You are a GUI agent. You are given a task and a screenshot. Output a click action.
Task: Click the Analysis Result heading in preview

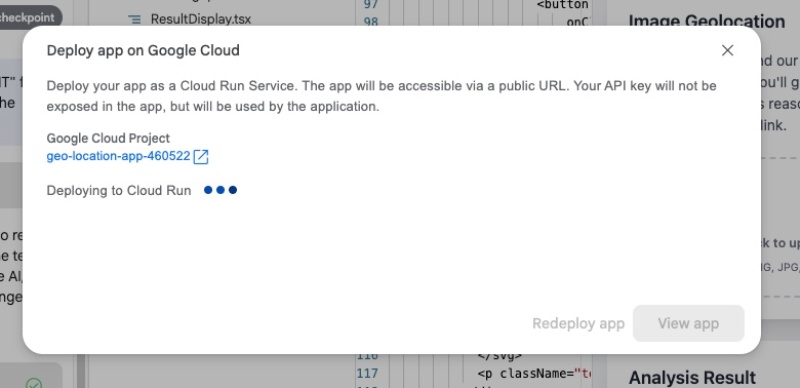click(692, 378)
